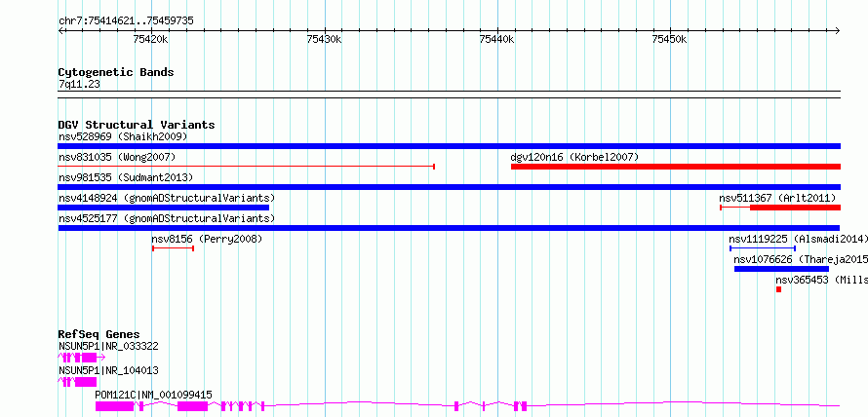Open the NSUN5P1|NR_033322 gene label

tap(108, 347)
